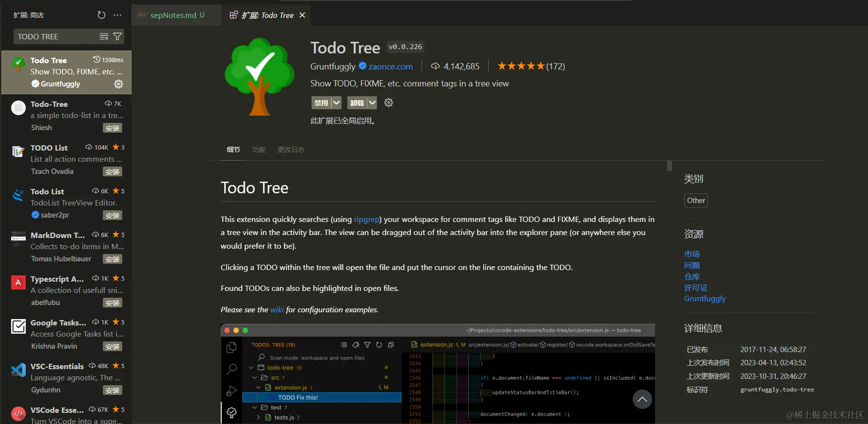Click the star rating (172)
Screen dimensions: 868x424
click(x=531, y=66)
